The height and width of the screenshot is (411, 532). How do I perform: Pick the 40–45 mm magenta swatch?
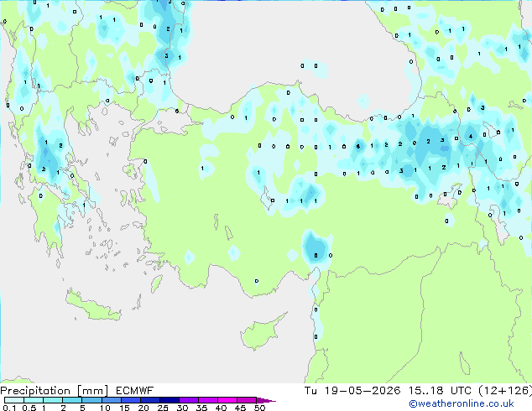pos(227,400)
